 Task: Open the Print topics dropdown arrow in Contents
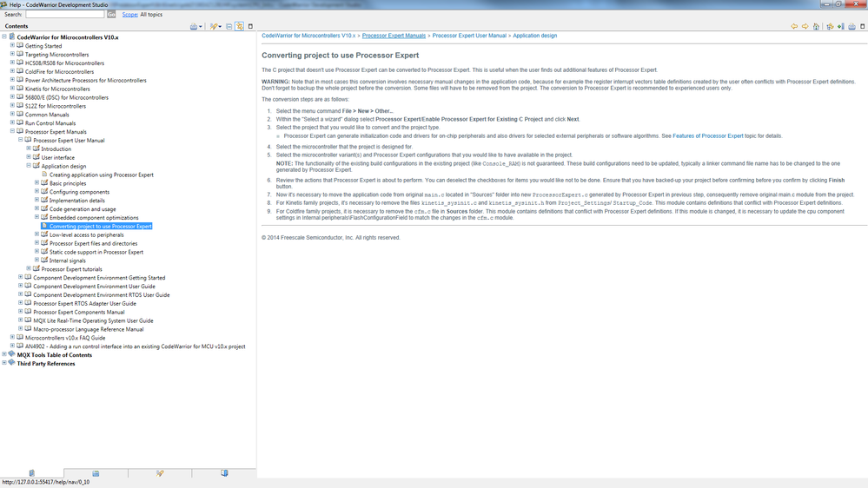[x=201, y=26]
